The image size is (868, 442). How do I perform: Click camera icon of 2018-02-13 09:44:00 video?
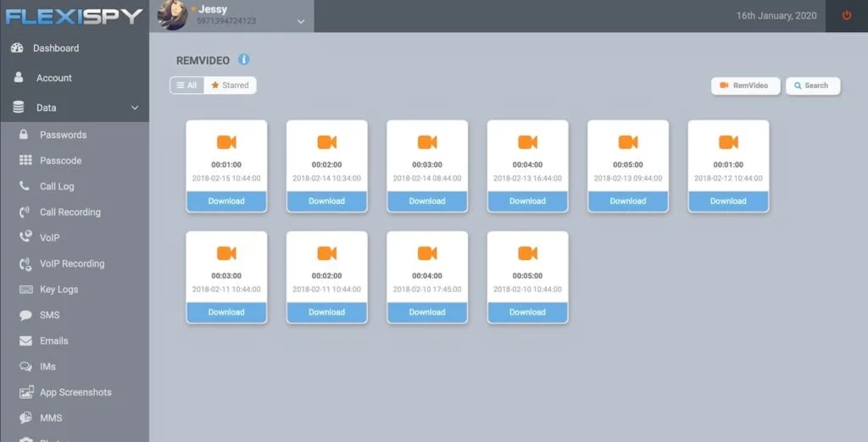[x=628, y=142]
